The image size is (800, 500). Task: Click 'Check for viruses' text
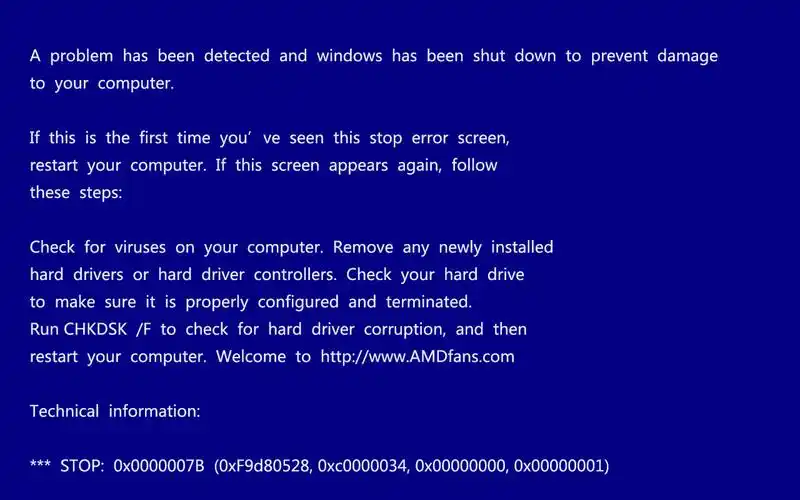97,247
